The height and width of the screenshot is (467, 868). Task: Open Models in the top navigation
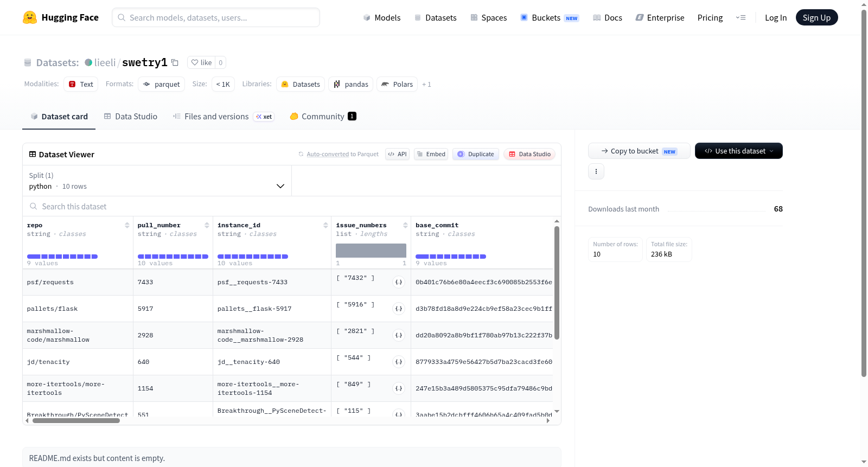tap(382, 18)
